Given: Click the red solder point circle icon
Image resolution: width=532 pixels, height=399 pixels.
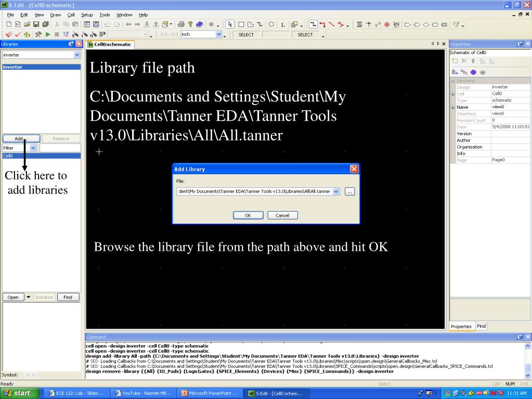Looking at the screenshot, I should [x=387, y=24].
